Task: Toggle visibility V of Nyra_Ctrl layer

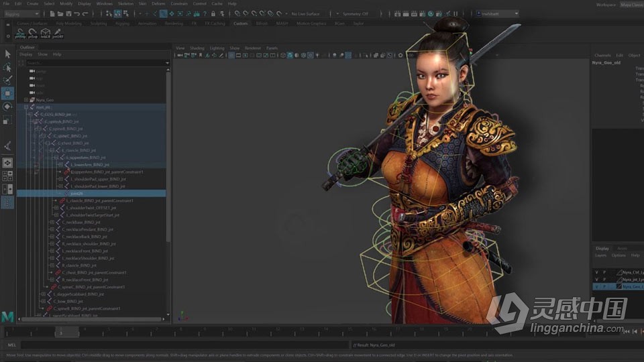Action: [597, 272]
